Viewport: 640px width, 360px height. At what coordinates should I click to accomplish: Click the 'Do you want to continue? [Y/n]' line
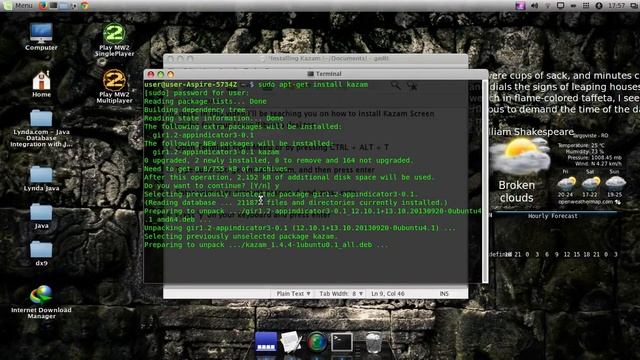pos(211,186)
